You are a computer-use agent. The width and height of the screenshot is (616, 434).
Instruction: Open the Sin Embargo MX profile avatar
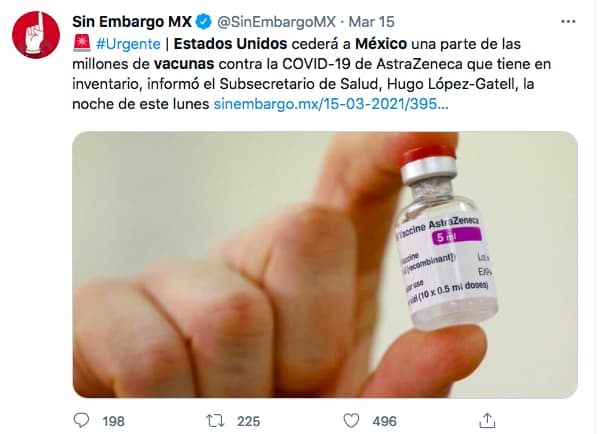point(36,35)
